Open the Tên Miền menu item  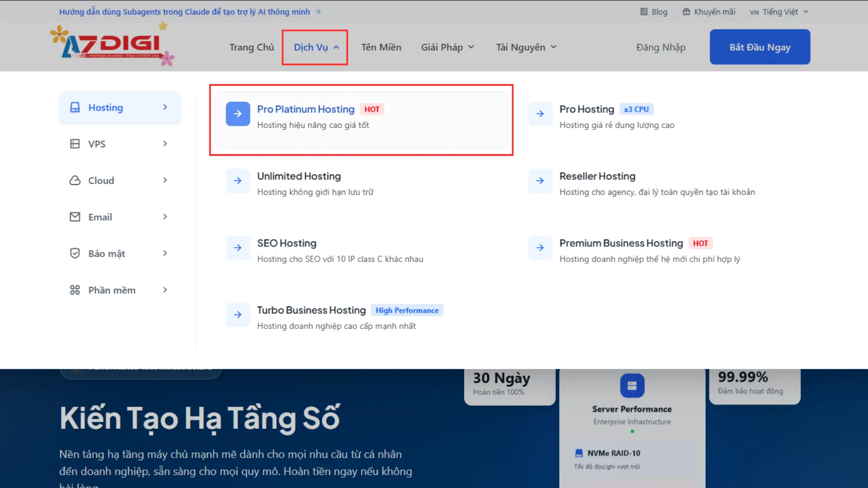[381, 47]
